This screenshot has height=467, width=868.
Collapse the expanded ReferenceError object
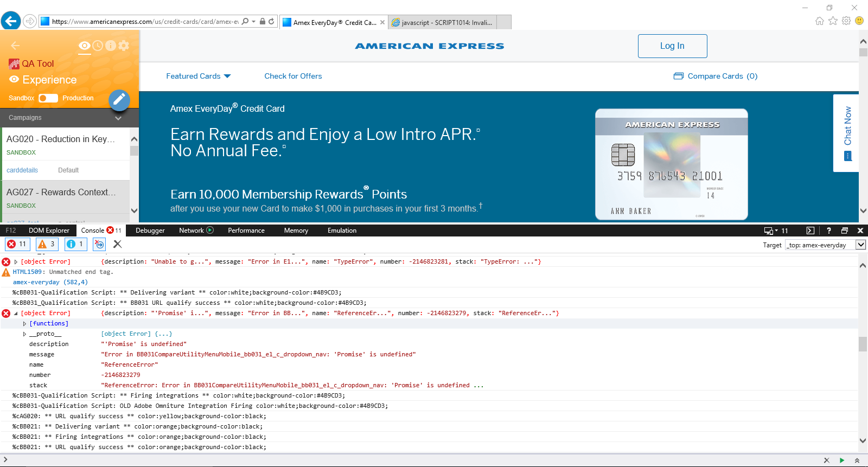click(x=16, y=314)
